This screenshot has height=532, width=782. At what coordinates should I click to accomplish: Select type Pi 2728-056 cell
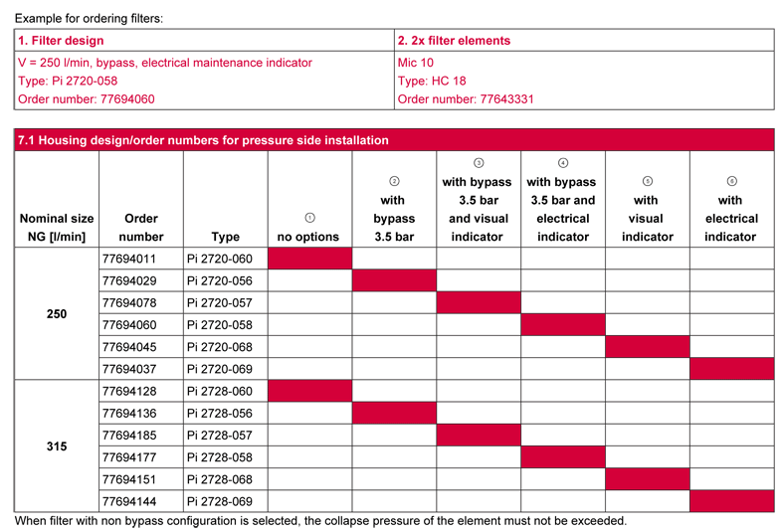pyautogui.click(x=226, y=413)
